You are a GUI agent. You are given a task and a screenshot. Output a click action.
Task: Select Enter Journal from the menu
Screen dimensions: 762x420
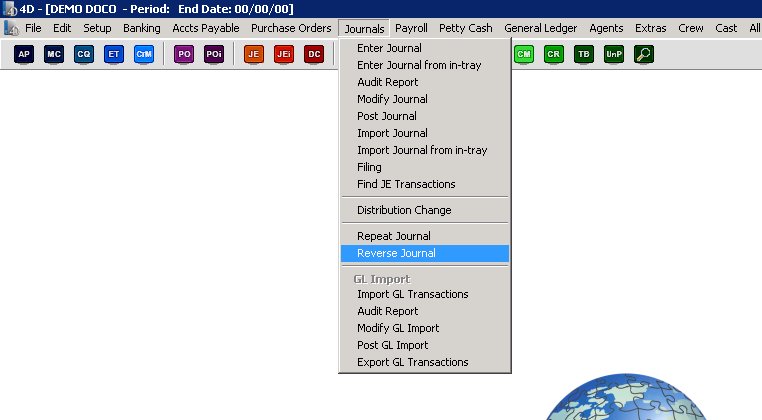coord(425,48)
